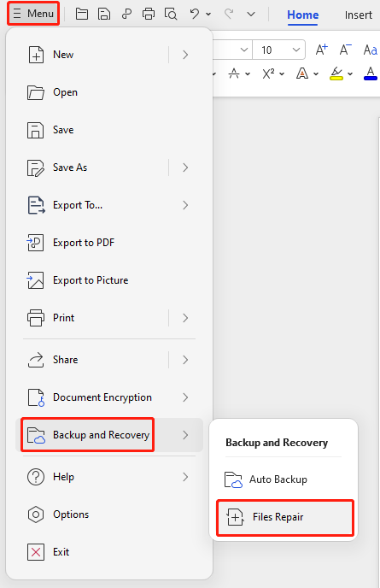
Task: Open the strikethrough options dropdown
Action: click(248, 73)
